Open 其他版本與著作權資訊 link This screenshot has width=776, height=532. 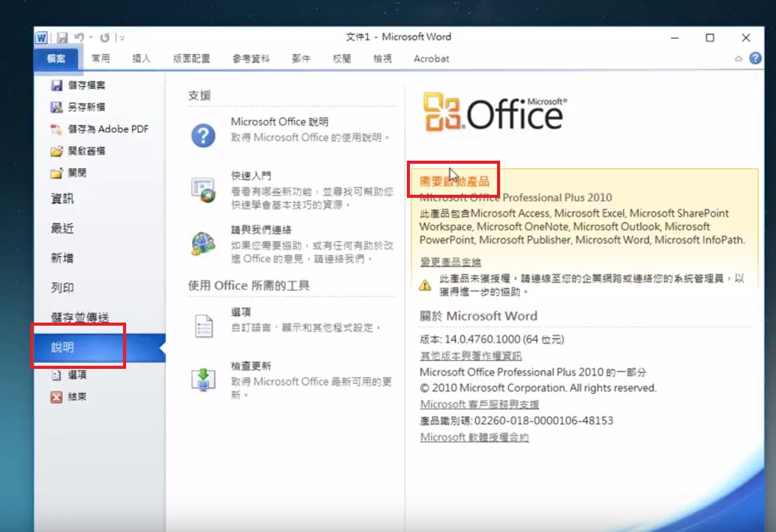point(471,355)
